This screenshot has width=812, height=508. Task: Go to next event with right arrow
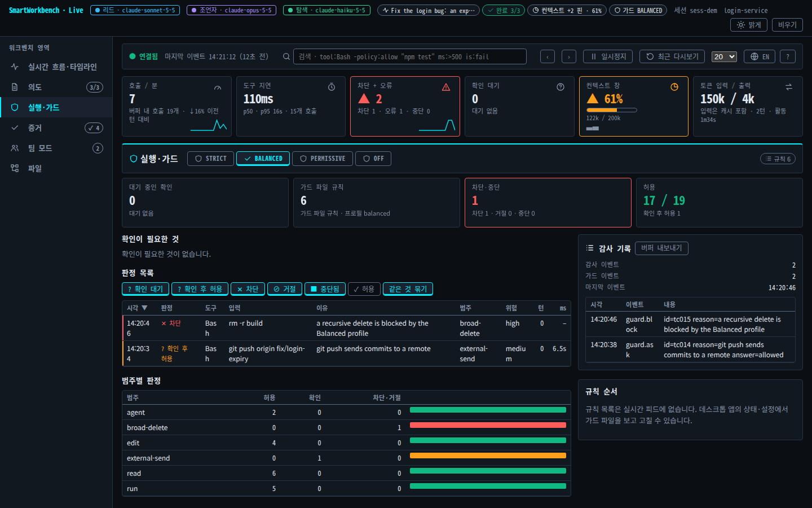coord(569,56)
